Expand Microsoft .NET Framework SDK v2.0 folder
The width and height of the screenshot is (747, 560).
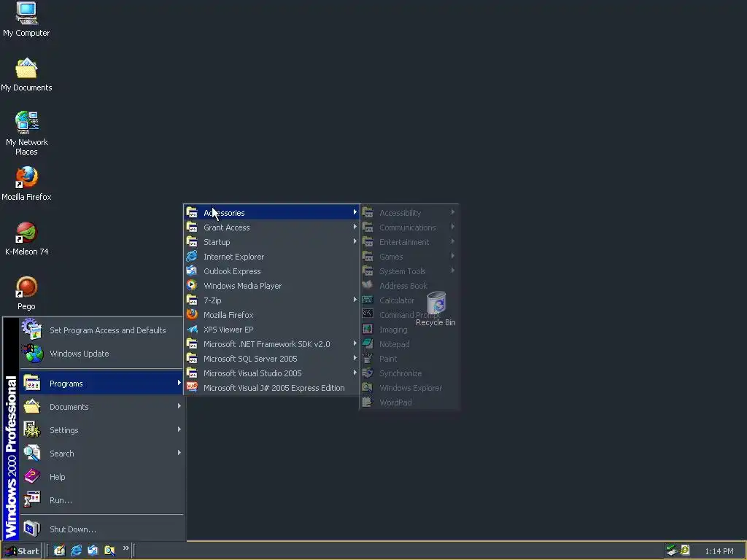point(271,344)
